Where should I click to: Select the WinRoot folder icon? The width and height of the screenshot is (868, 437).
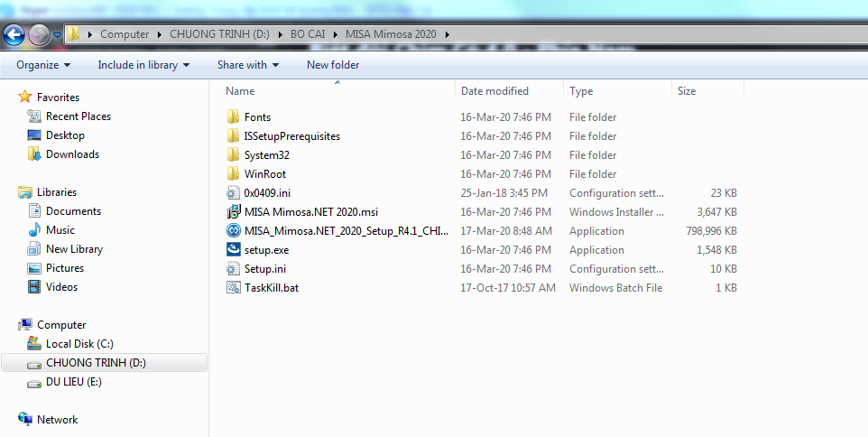(233, 174)
